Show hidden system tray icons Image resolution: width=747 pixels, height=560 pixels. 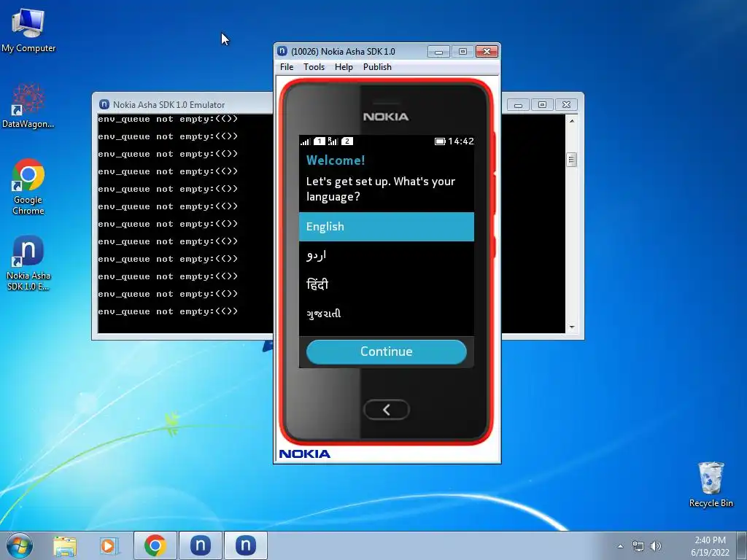click(620, 546)
